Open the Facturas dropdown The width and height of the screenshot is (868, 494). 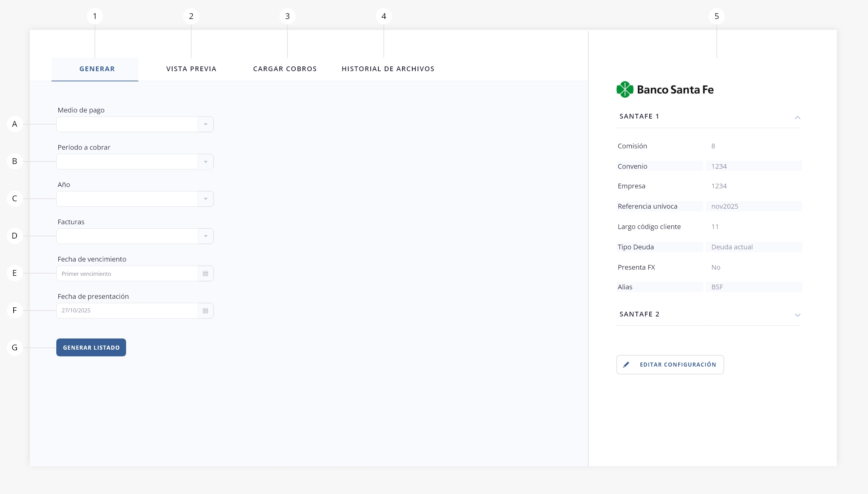134,236
